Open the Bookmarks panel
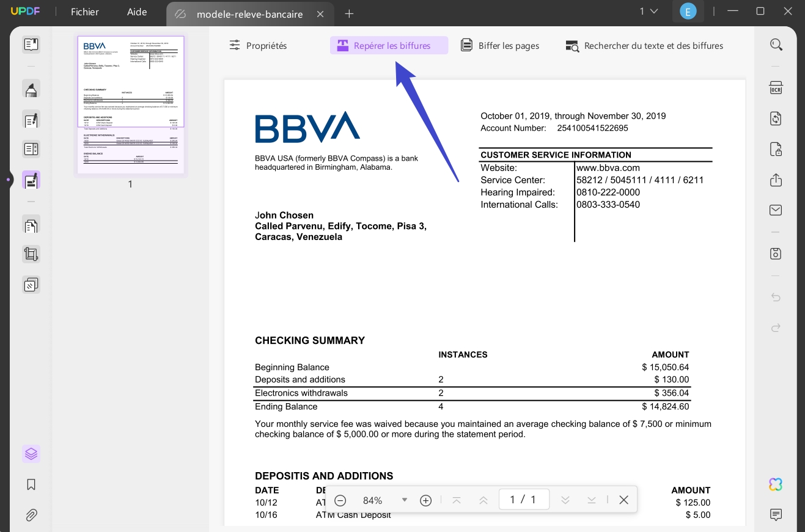 click(31, 485)
